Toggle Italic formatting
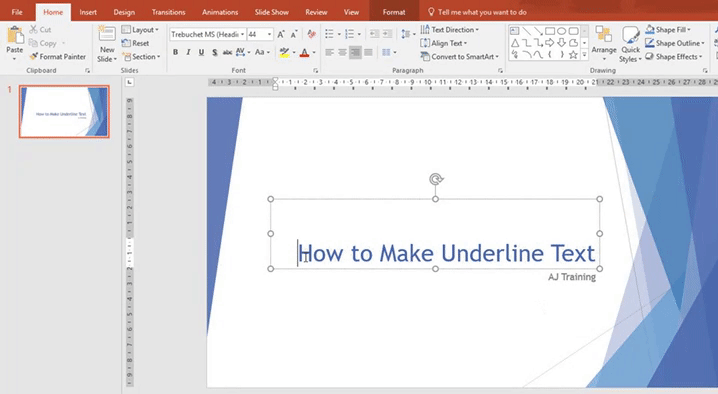The width and height of the screenshot is (718, 394). [x=188, y=53]
